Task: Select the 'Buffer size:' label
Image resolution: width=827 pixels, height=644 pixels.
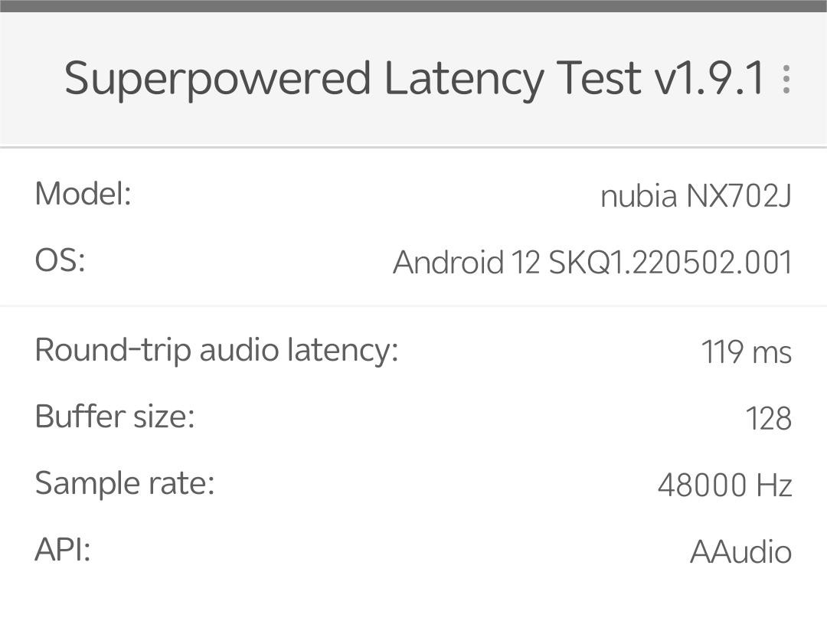Action: click(115, 417)
